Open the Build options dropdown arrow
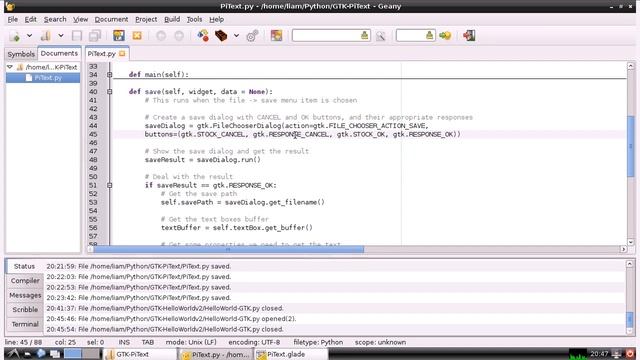The height and width of the screenshot is (360, 640). click(236, 36)
